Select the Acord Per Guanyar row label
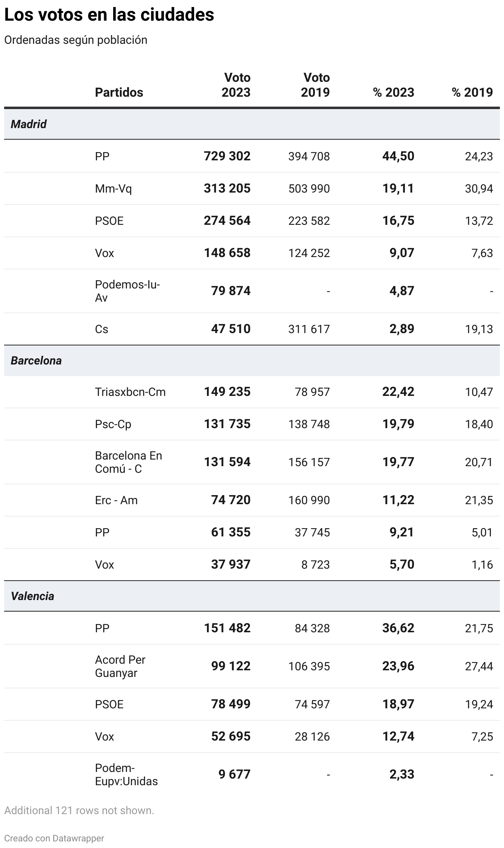This screenshot has height=848, width=504. click(120, 666)
